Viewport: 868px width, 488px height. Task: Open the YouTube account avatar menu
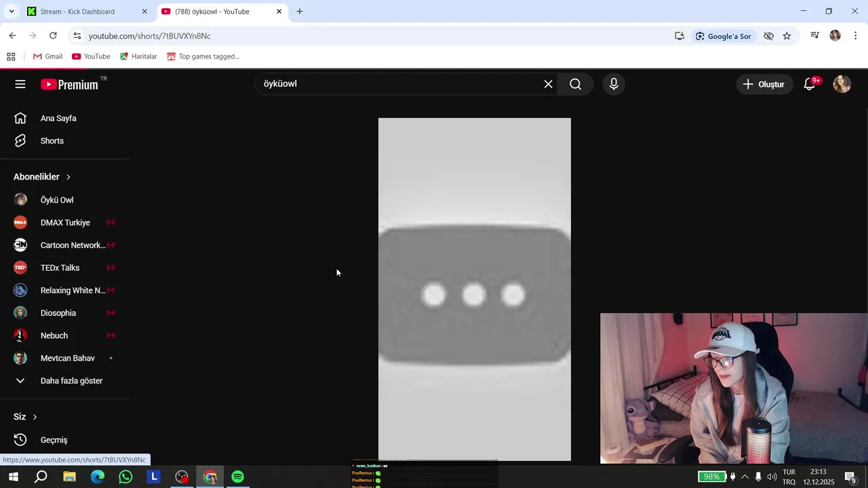842,84
